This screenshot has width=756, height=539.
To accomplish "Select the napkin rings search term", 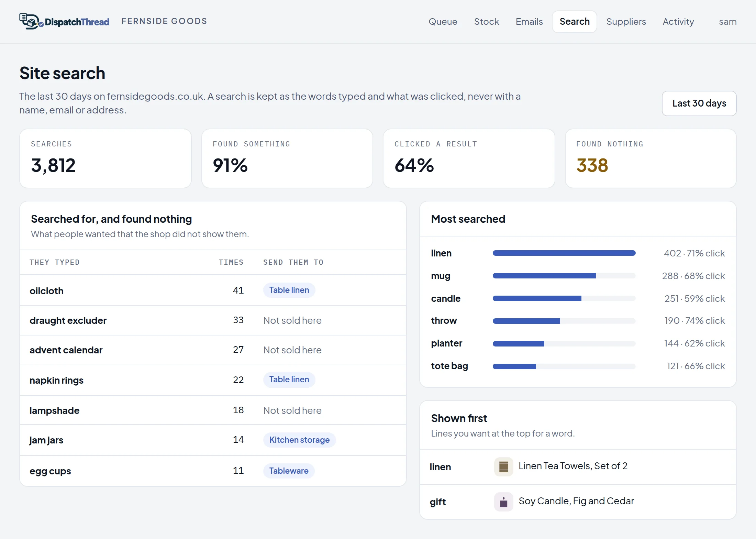I will [x=56, y=380].
